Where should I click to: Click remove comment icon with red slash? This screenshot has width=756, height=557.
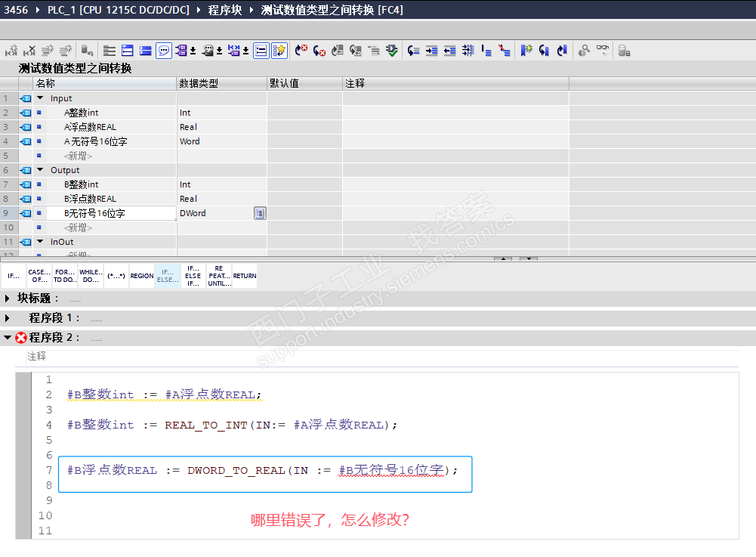pos(505,51)
